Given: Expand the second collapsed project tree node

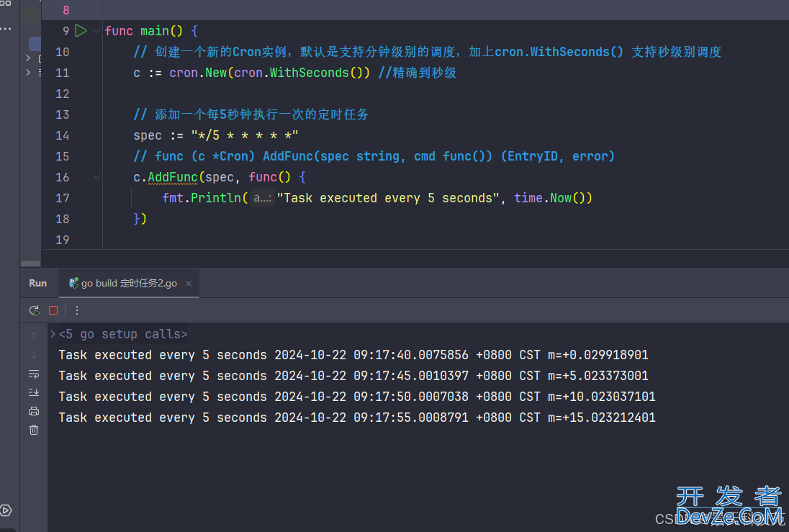Looking at the screenshot, I should (28, 73).
